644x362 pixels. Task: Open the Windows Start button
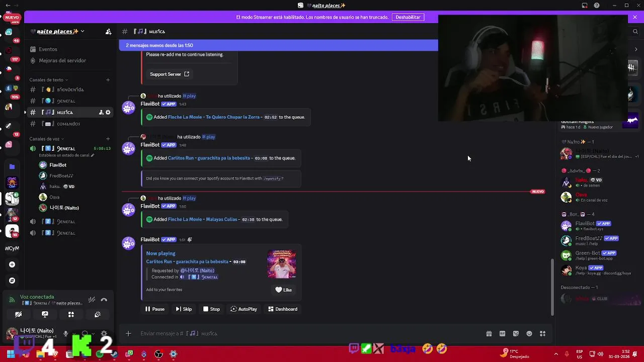click(10, 354)
